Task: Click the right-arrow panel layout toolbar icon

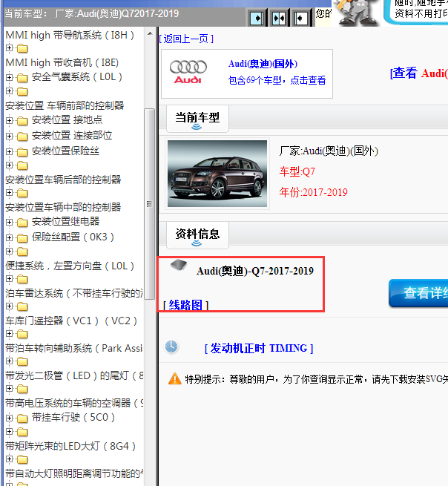Action: [257, 19]
